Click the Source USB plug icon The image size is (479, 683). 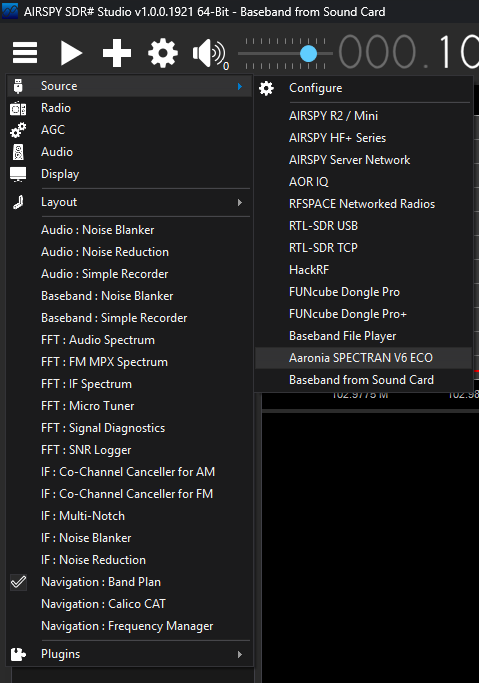tap(18, 86)
